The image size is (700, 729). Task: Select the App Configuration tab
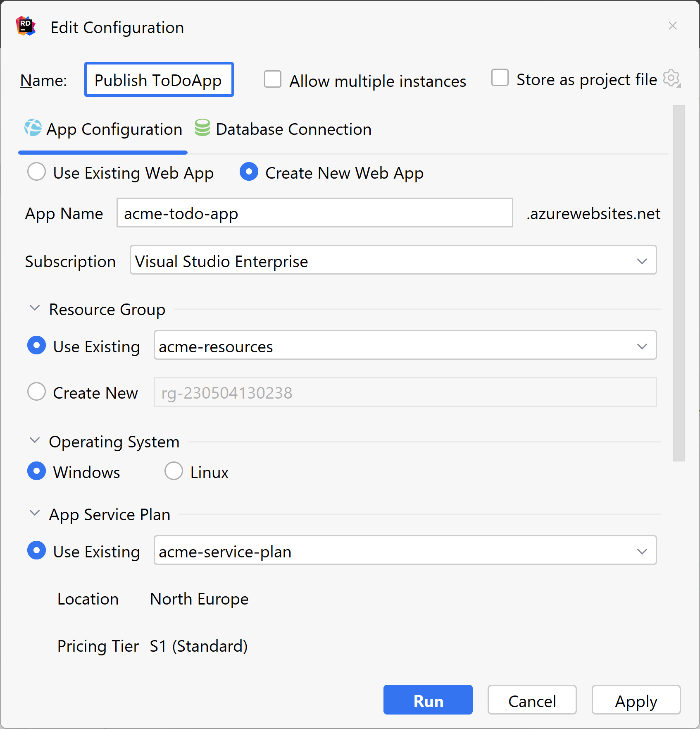click(114, 129)
